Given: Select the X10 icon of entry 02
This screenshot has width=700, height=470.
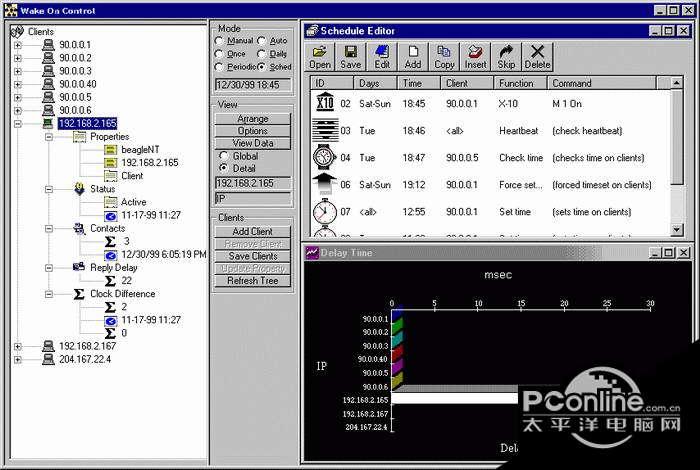Looking at the screenshot, I should point(325,102).
